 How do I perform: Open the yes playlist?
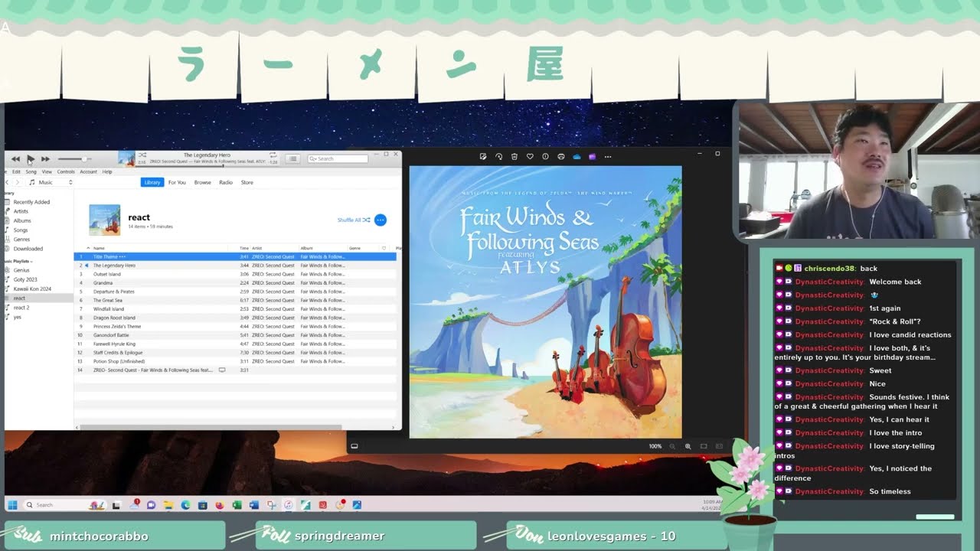[x=18, y=317]
